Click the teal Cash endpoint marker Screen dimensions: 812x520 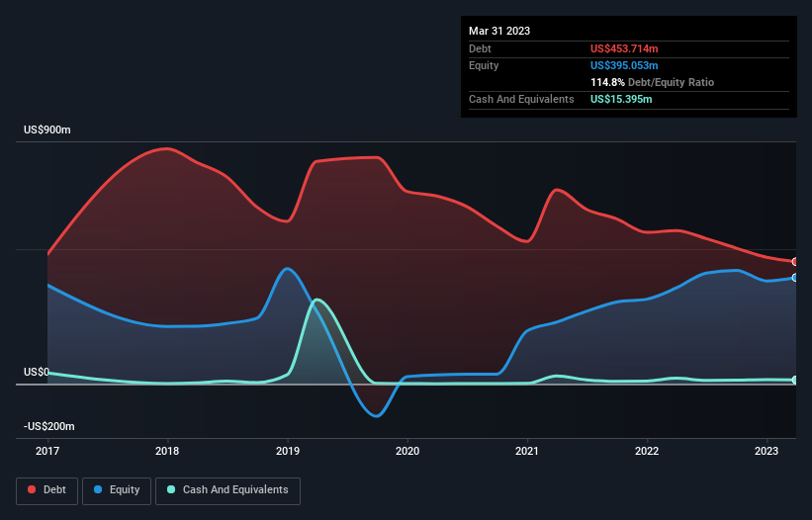[x=795, y=380]
